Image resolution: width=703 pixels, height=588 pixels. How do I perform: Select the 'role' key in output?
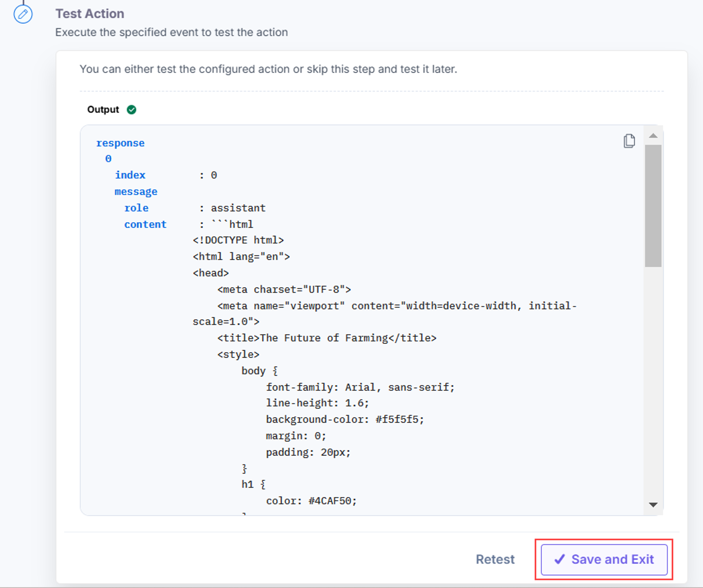pos(136,208)
